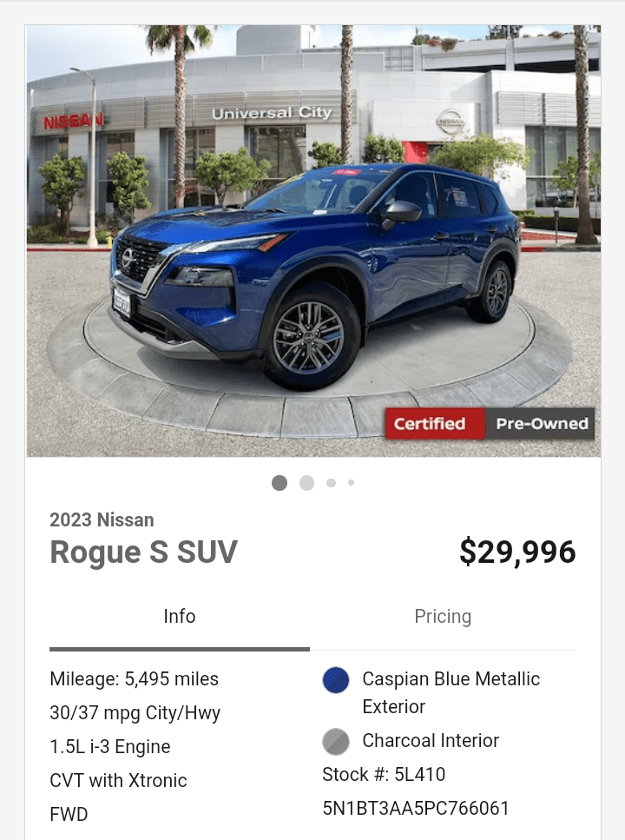Click the Charcoal Interior color swatch

point(336,742)
